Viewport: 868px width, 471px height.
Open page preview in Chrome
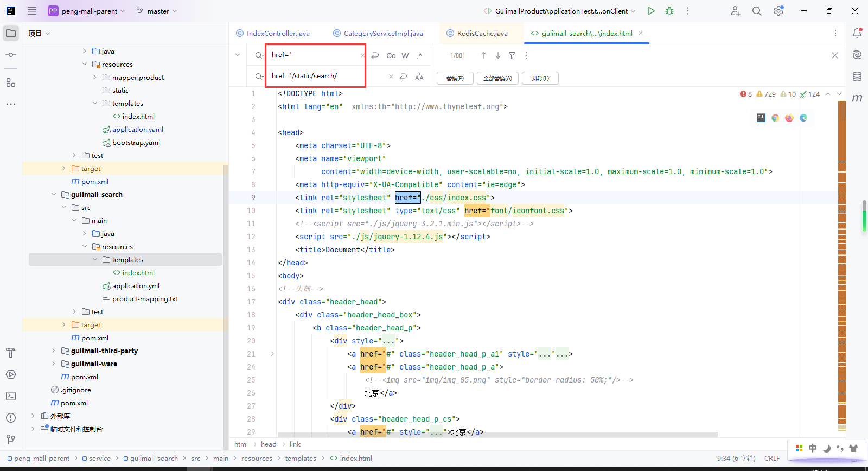775,118
